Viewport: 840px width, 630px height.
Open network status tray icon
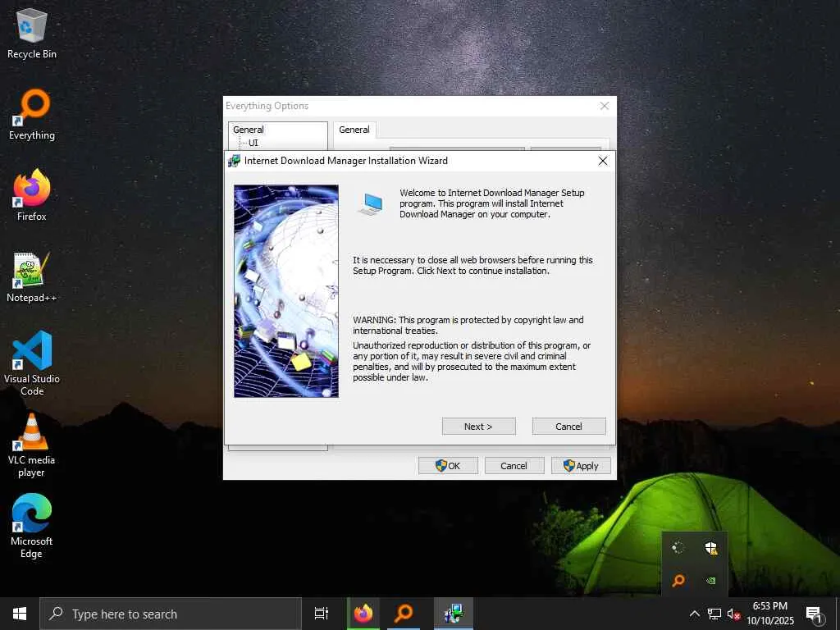click(x=714, y=614)
